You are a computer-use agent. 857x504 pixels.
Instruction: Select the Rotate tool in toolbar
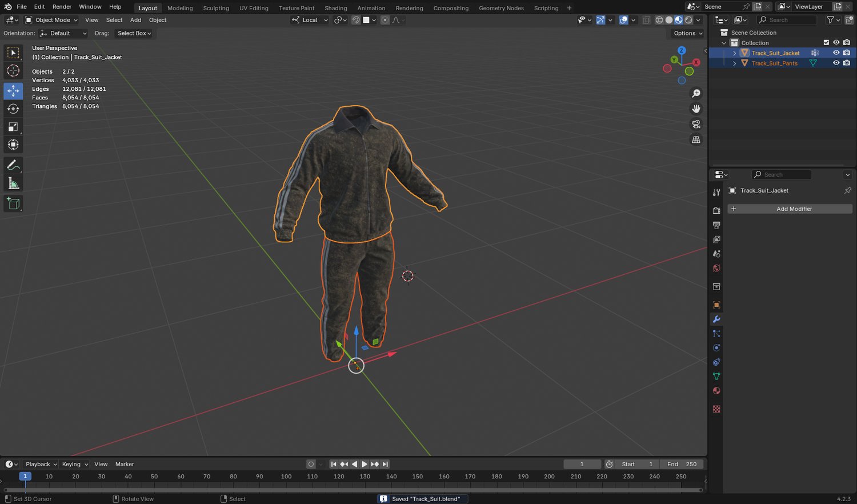(13, 109)
